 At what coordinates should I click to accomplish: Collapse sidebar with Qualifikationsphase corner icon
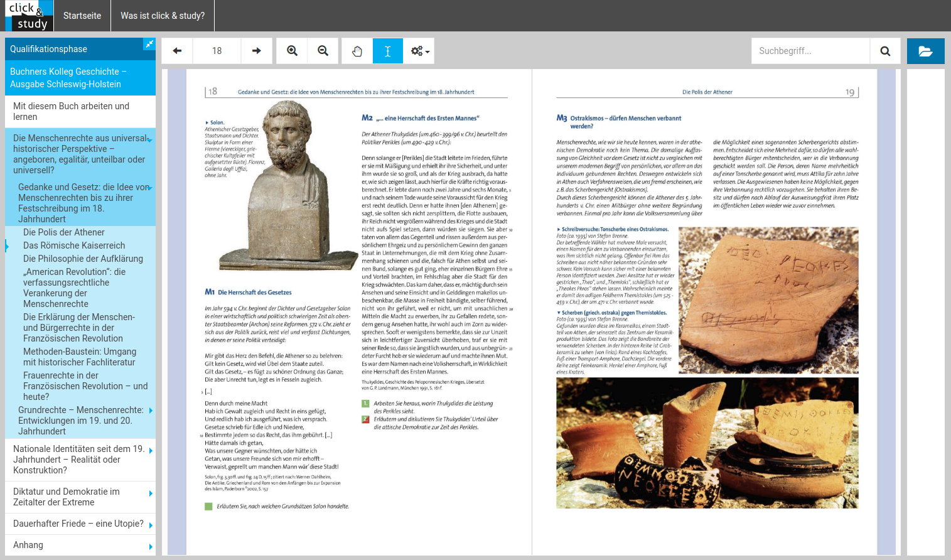[x=149, y=44]
